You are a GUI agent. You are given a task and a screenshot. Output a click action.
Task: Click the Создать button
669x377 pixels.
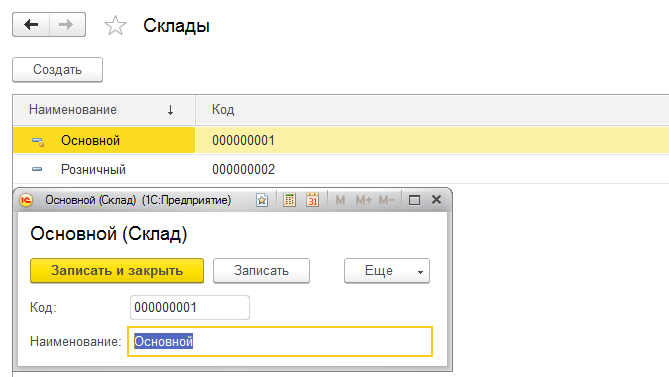[57, 70]
